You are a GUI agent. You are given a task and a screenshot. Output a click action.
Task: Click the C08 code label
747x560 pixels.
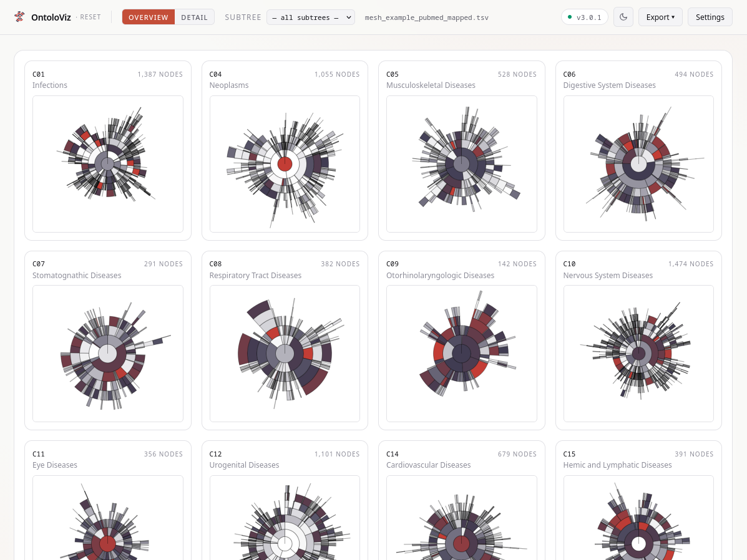click(215, 264)
